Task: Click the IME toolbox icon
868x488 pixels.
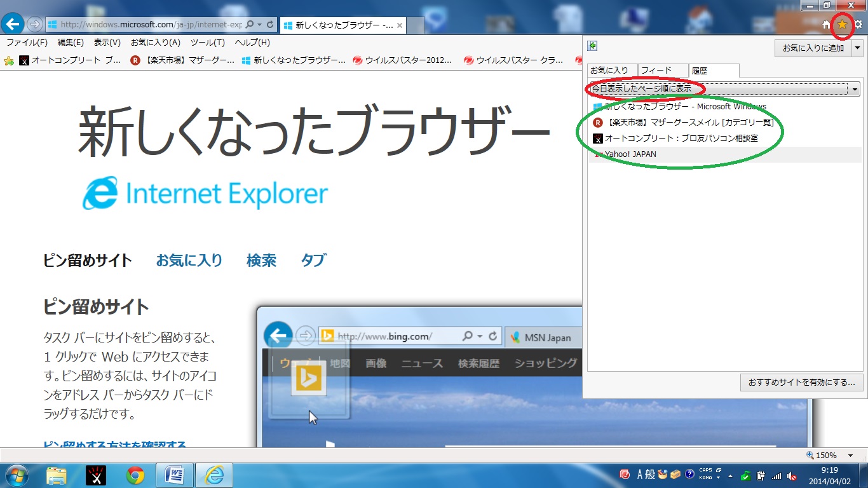Action: [675, 475]
